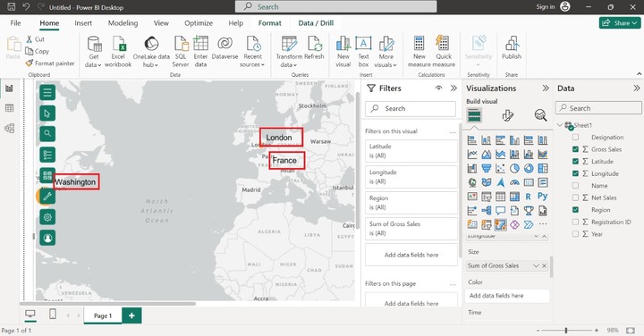Check the Designation field
The image size is (644, 336).
tap(575, 137)
